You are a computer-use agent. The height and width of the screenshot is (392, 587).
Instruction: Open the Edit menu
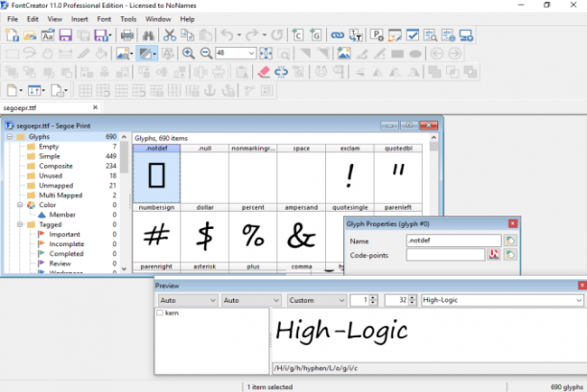pyautogui.click(x=33, y=19)
